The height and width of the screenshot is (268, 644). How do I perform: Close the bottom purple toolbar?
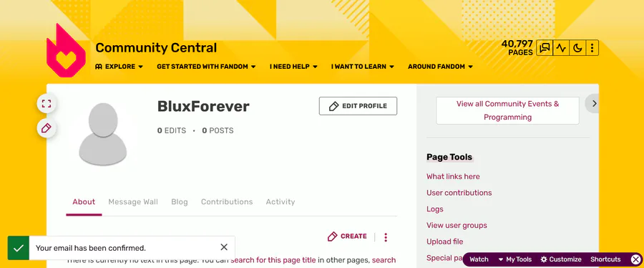(x=635, y=259)
